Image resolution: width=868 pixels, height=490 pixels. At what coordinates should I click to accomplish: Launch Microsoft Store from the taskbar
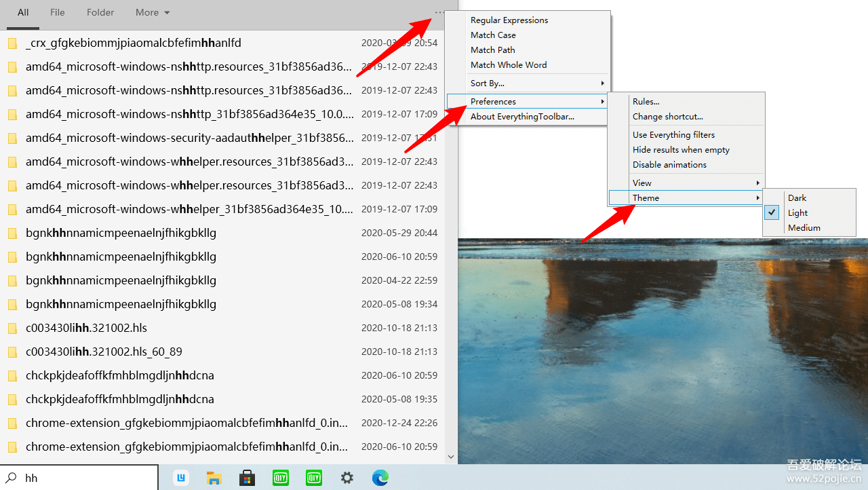click(248, 478)
